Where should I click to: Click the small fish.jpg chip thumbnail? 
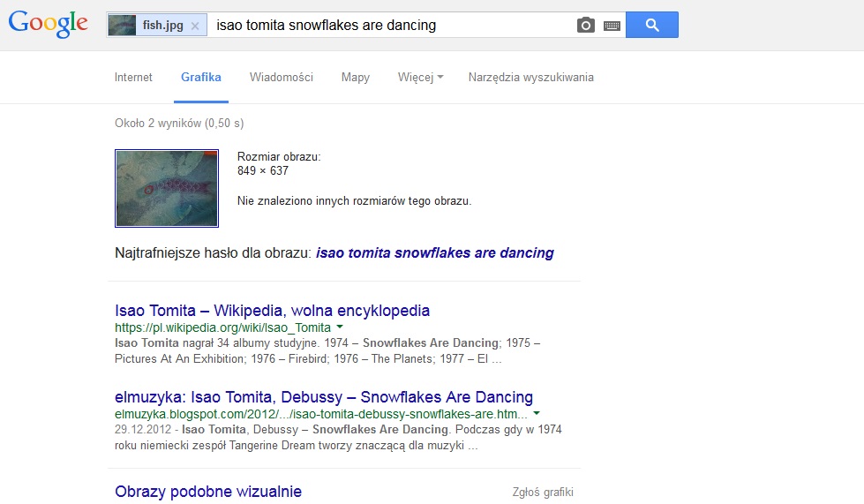tap(122, 26)
